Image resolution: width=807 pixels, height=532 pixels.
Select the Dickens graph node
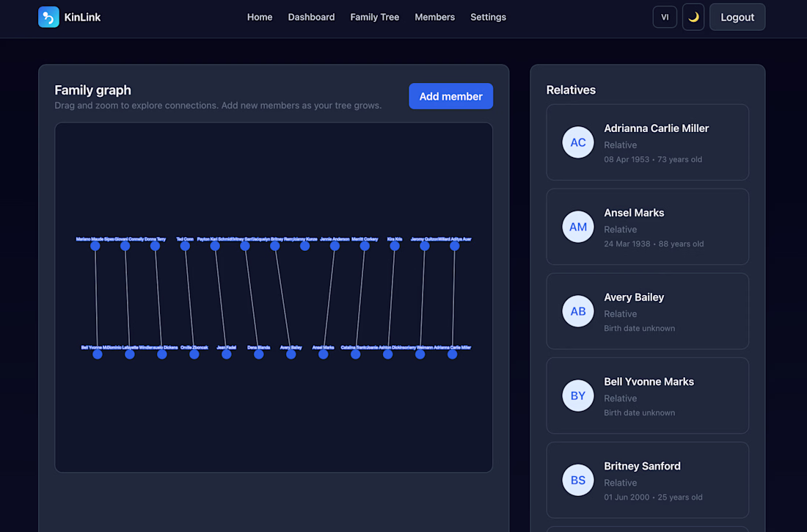(161, 354)
